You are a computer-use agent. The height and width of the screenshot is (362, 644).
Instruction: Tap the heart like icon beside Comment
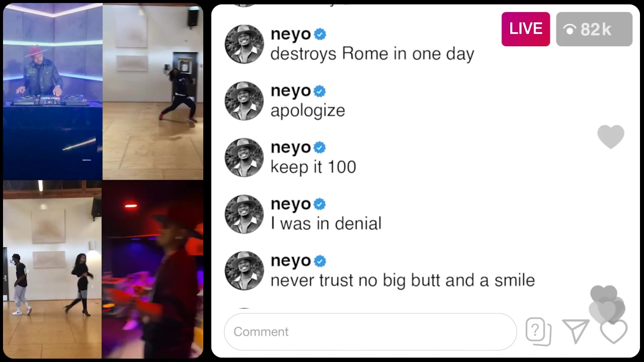[x=614, y=332]
